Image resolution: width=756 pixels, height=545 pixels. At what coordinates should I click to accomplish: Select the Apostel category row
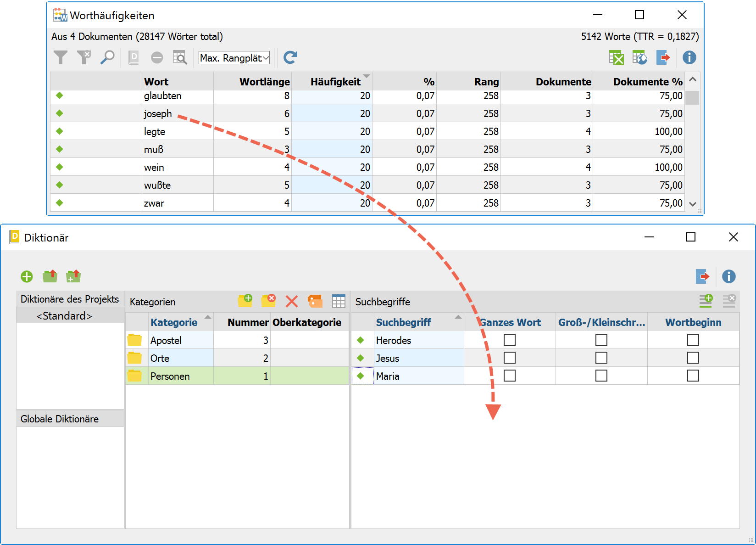click(237, 340)
